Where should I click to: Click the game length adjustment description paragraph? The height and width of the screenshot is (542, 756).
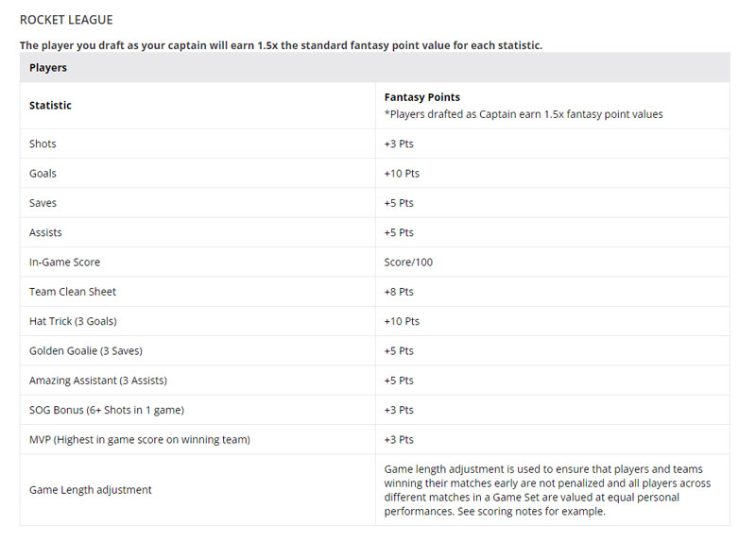pyautogui.click(x=548, y=490)
